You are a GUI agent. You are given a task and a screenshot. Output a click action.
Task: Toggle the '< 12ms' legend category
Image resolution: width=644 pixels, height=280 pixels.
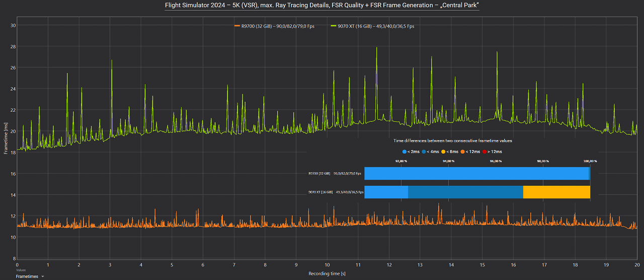pos(471,152)
